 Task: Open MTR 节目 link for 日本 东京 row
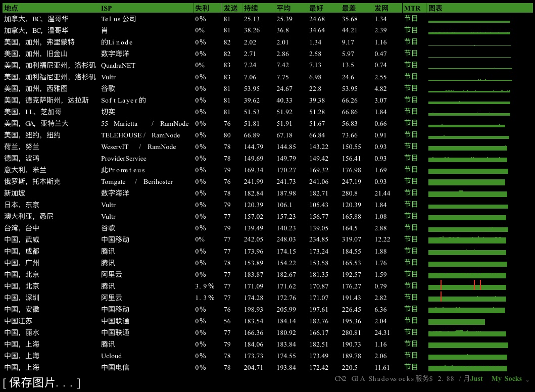pos(411,204)
